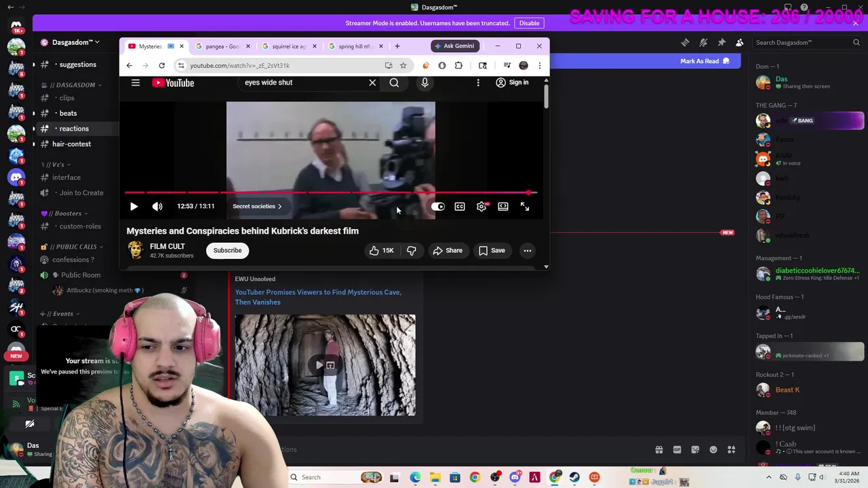Open Steam from the Windows taskbar
This screenshot has height=488, width=868.
(574, 477)
